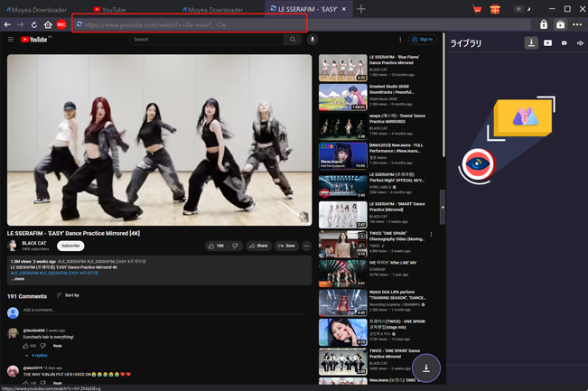Toggle the library panel icon in toolbar
The width and height of the screenshot is (588, 391).
click(561, 24)
